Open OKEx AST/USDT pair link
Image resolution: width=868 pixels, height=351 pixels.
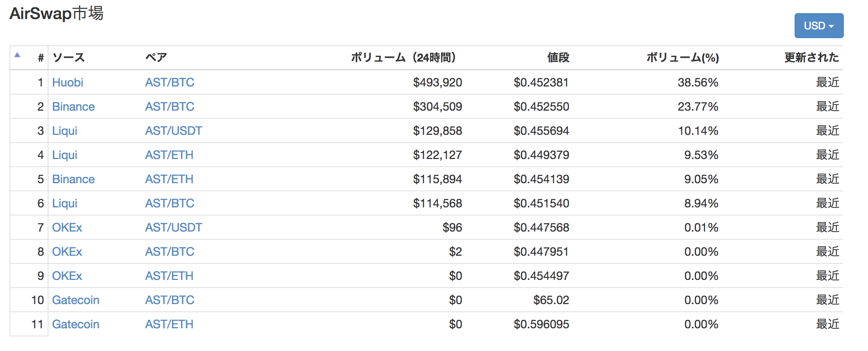[x=174, y=228]
